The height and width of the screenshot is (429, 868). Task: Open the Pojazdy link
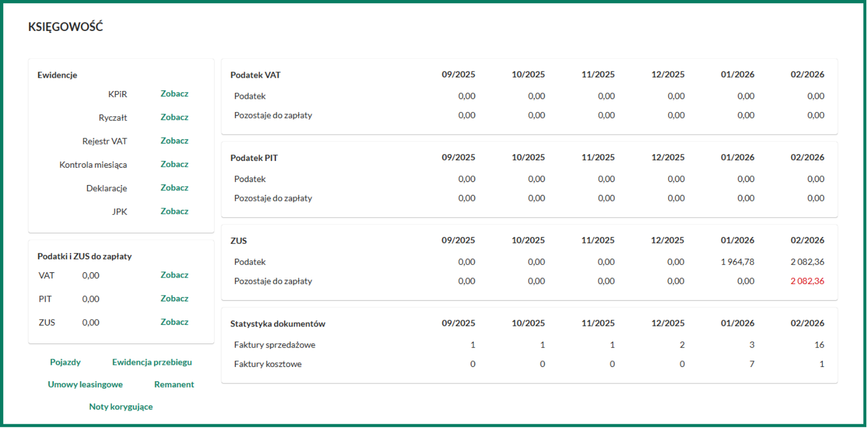point(65,362)
